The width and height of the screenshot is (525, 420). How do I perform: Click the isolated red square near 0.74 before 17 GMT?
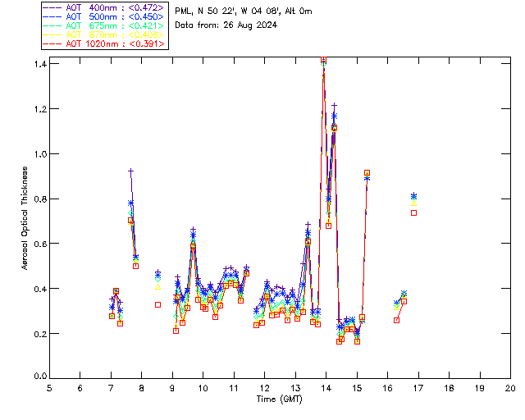pos(413,212)
